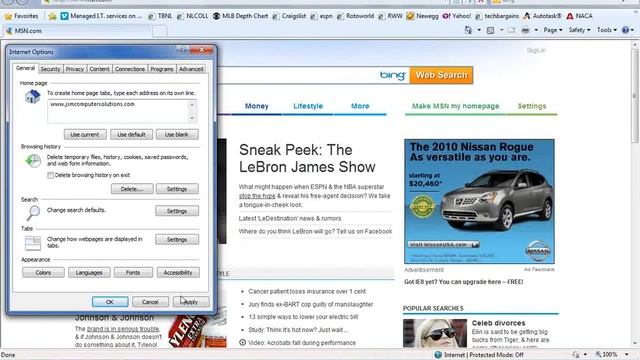Viewport: 640px width, 360px height.
Task: Click the browsing history clock icon
Action: click(x=33, y=161)
